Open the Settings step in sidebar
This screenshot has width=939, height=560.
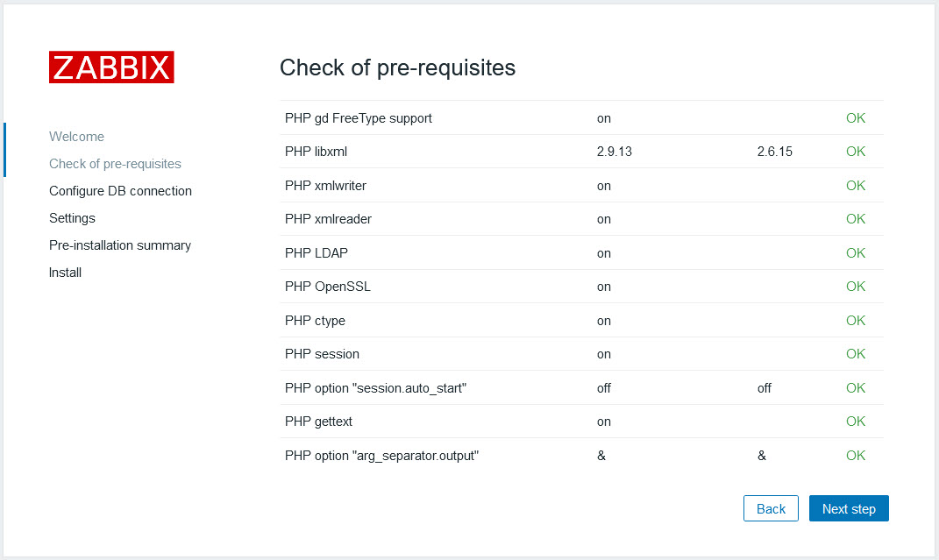pyautogui.click(x=72, y=218)
